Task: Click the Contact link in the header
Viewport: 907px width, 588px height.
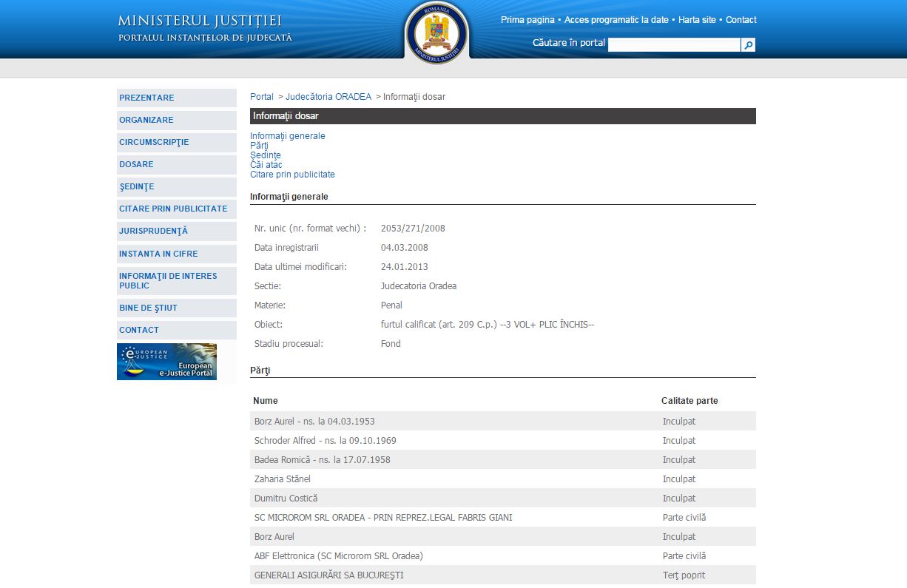Action: pyautogui.click(x=741, y=20)
